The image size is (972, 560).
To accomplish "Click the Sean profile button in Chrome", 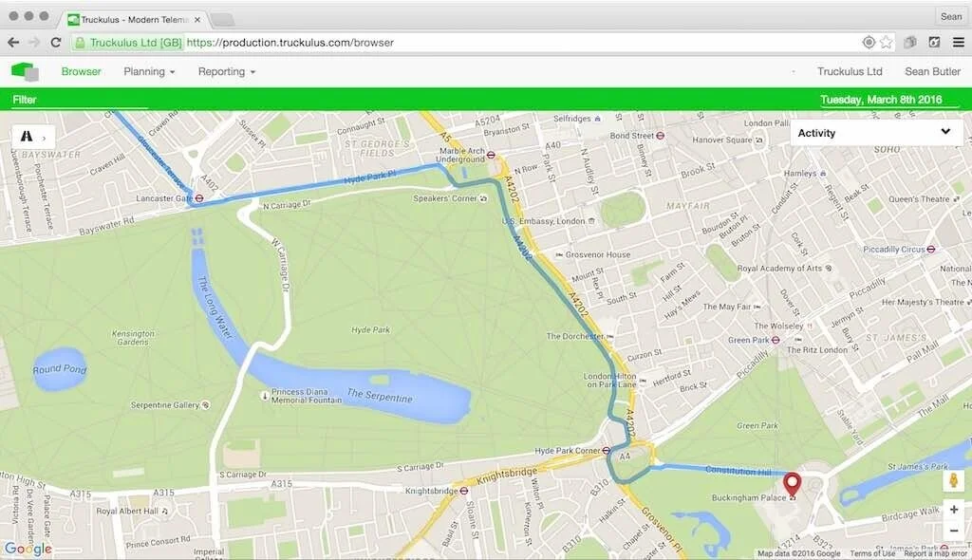I will pos(951,17).
